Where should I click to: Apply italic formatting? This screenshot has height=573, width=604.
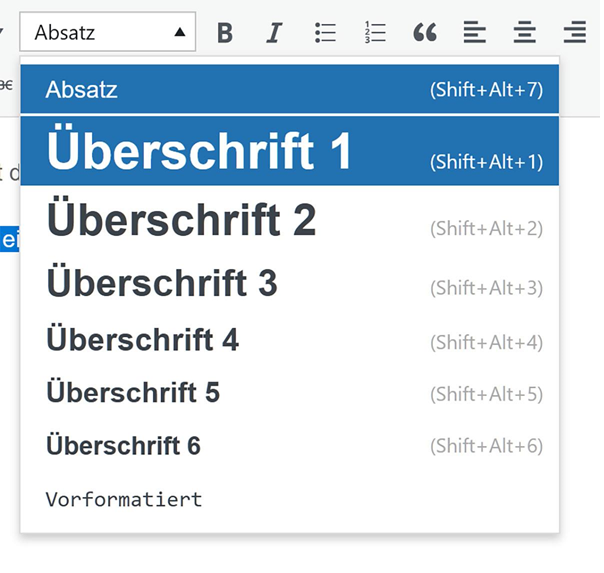tap(274, 33)
